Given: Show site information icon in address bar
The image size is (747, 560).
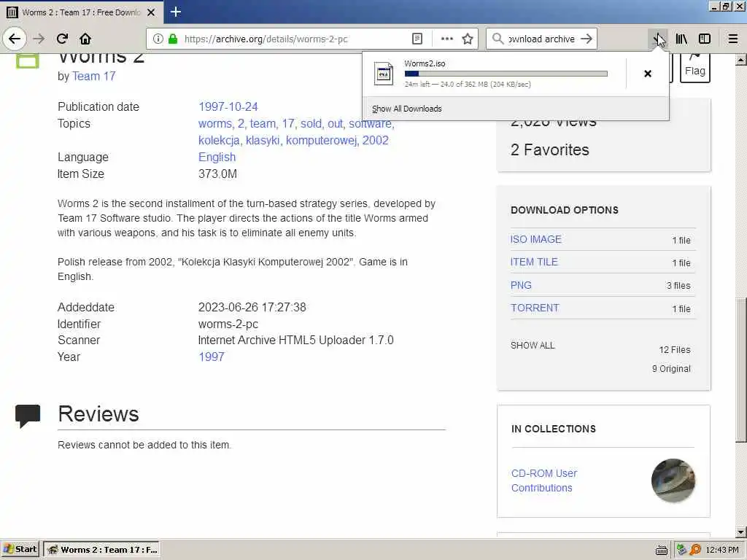Looking at the screenshot, I should (158, 39).
